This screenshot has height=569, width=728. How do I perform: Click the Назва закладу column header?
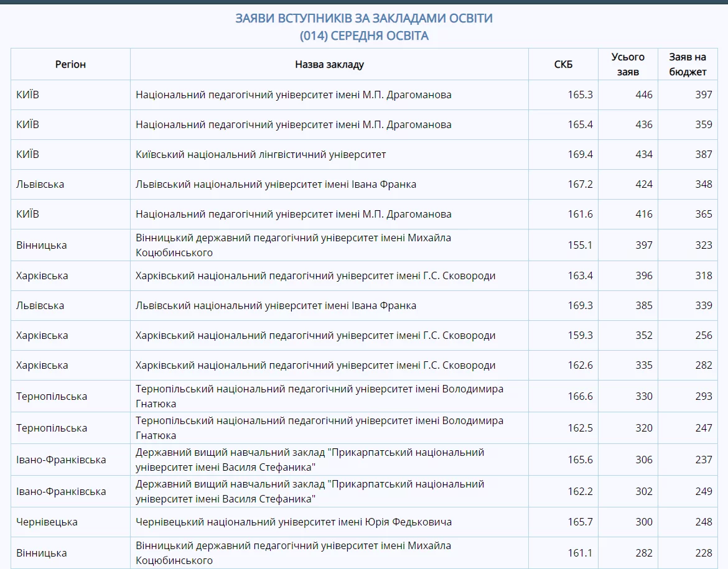[329, 65]
